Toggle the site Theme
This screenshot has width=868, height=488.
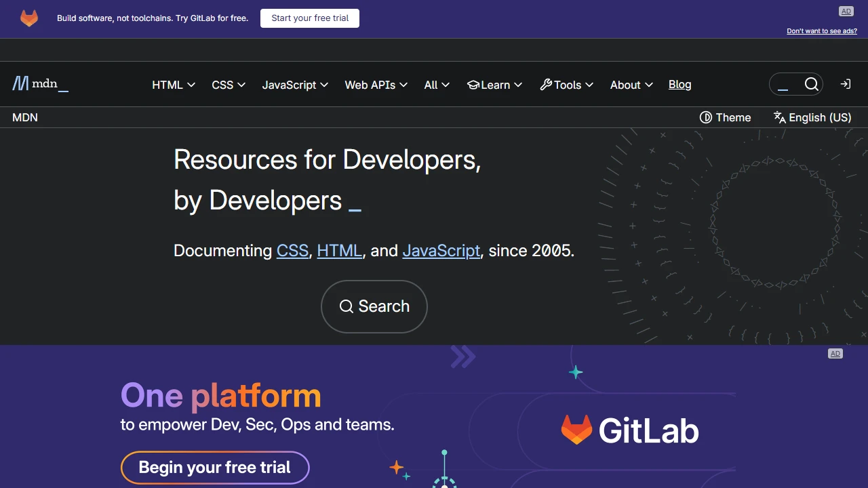click(x=725, y=117)
